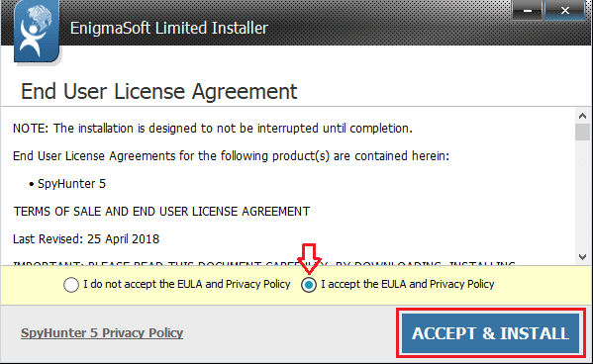Click the NOTE about uninterrupted installation
The height and width of the screenshot is (364, 593).
pos(213,129)
